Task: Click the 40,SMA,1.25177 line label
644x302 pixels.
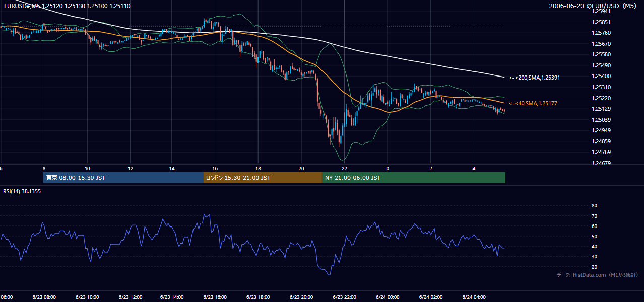Action: [x=533, y=103]
